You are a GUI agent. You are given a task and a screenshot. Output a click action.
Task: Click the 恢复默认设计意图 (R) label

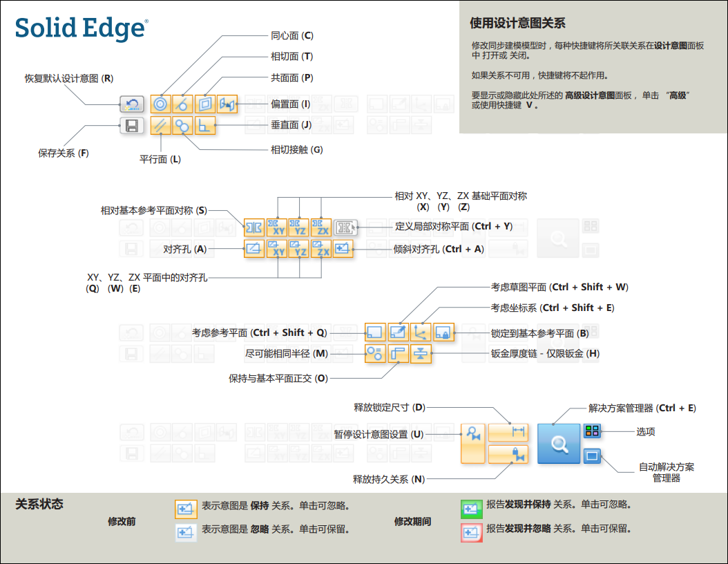tap(68, 78)
